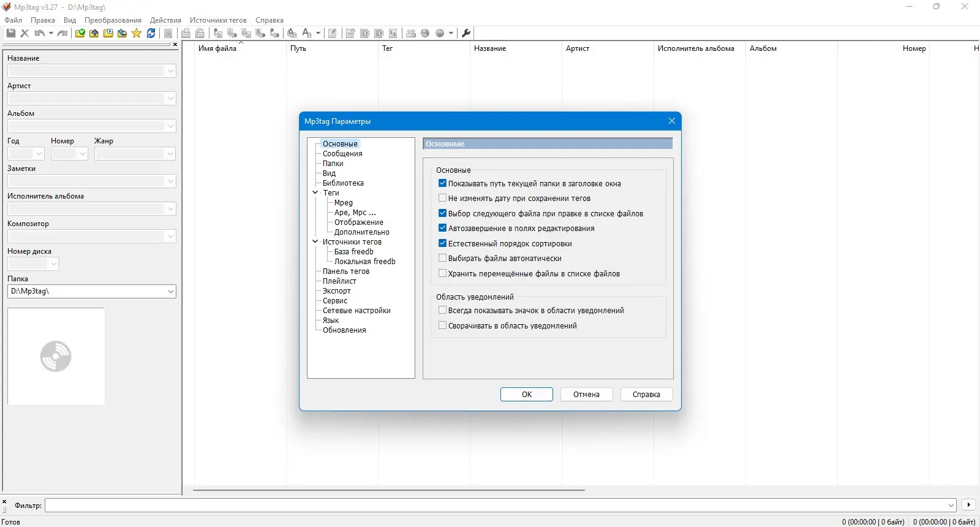This screenshot has height=527, width=980.
Task: Click the Filename to Tag converter icon
Action: click(x=232, y=33)
